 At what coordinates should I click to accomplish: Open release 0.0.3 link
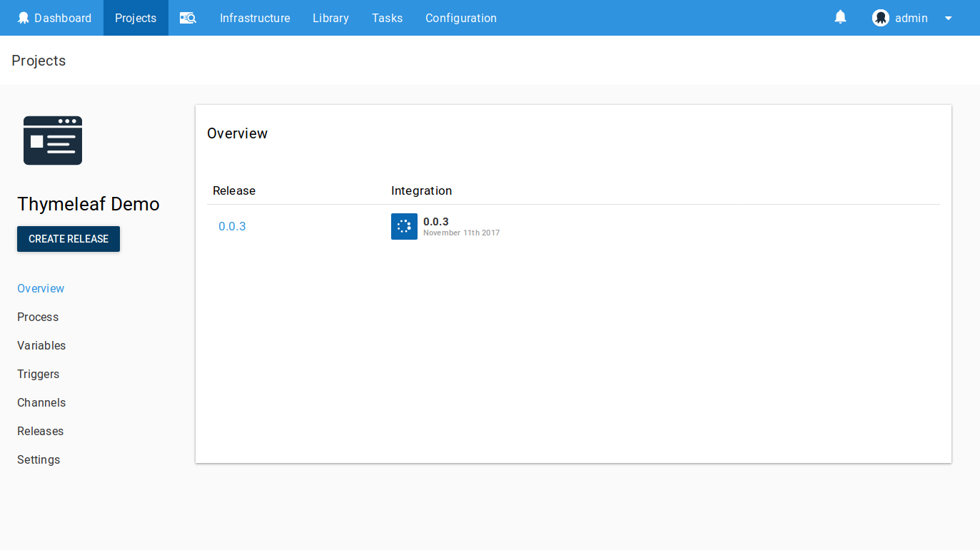(x=232, y=226)
